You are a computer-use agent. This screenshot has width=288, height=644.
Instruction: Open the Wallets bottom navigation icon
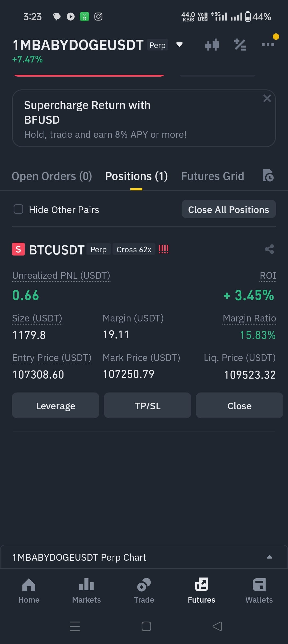259,584
